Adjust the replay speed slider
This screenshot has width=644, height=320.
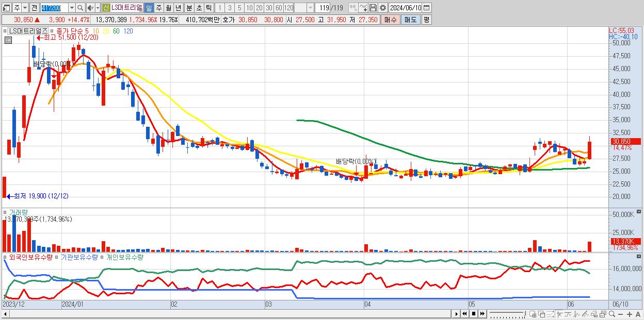coord(508,314)
